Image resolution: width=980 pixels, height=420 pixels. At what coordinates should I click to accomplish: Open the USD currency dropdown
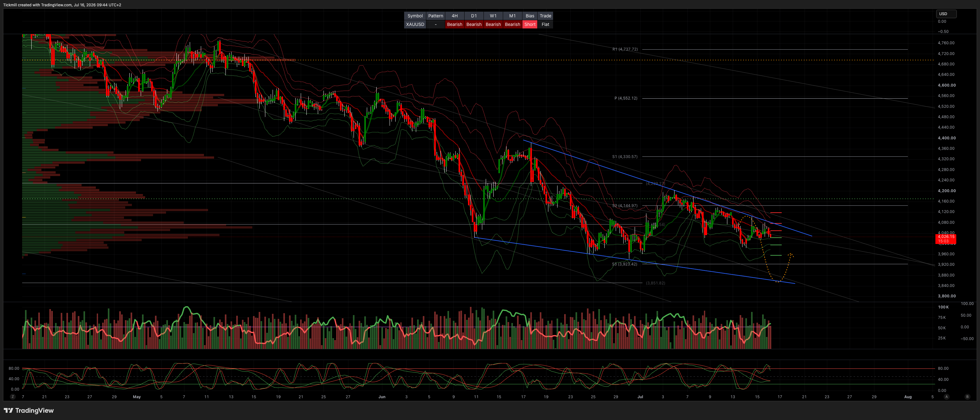point(946,14)
